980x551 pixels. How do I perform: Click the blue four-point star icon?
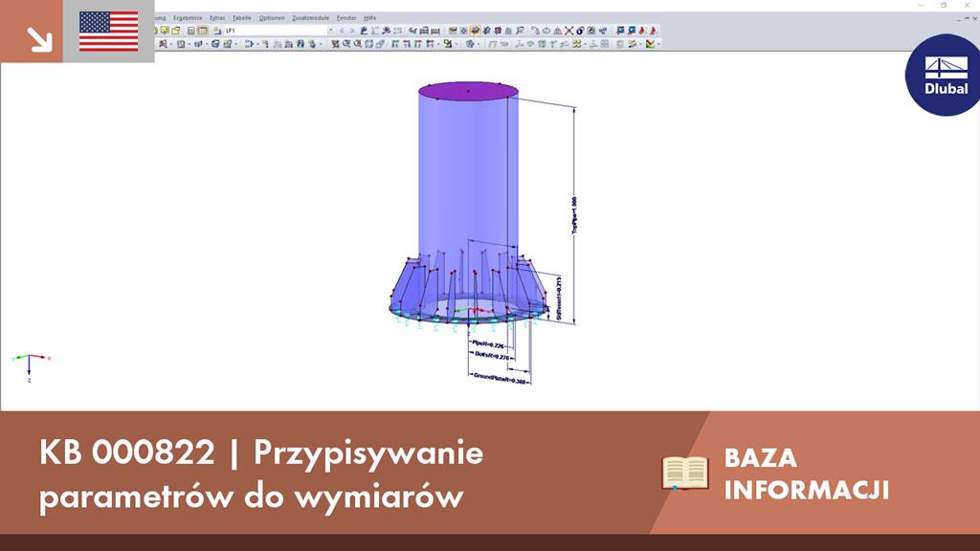coord(464,30)
